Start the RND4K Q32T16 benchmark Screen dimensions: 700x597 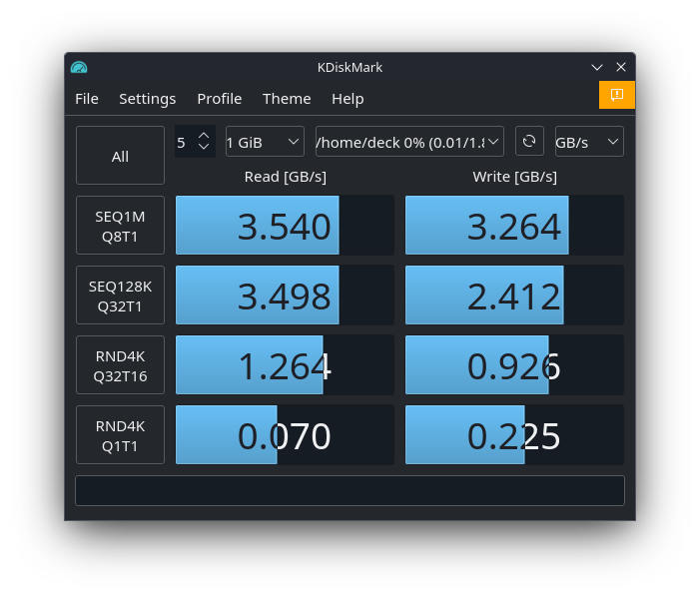pos(120,365)
